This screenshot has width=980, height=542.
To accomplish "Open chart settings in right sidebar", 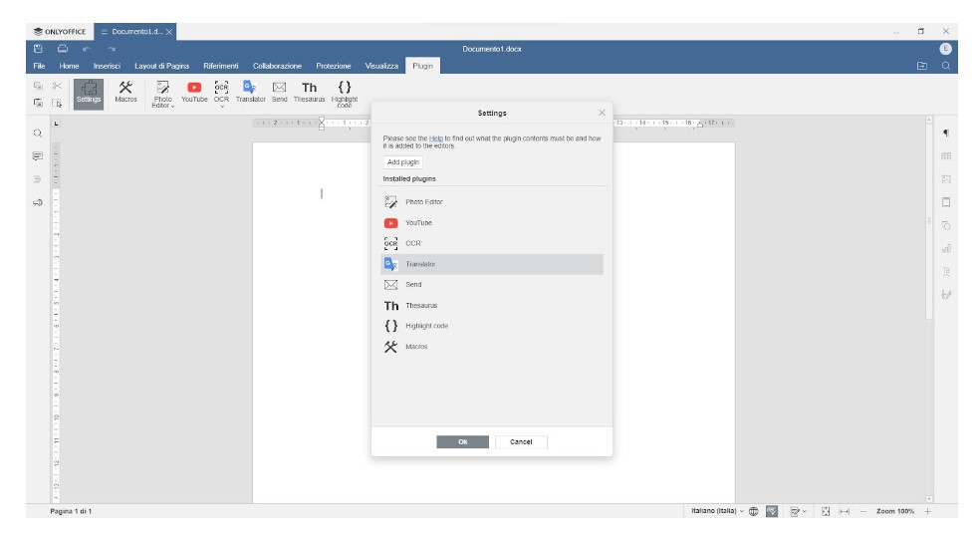I will pos(946,249).
